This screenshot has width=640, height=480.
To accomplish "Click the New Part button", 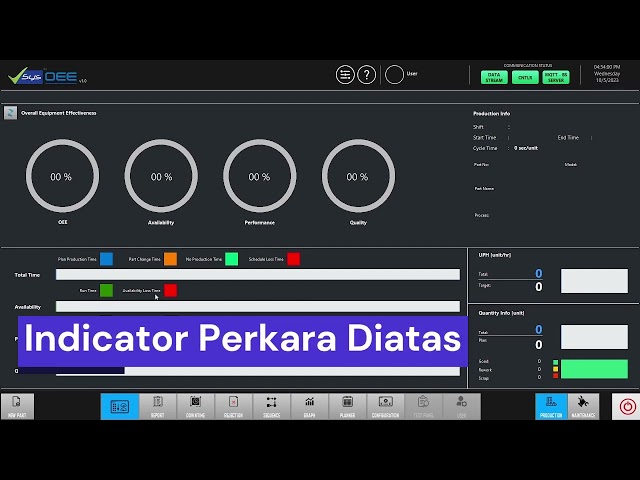I will (x=17, y=406).
